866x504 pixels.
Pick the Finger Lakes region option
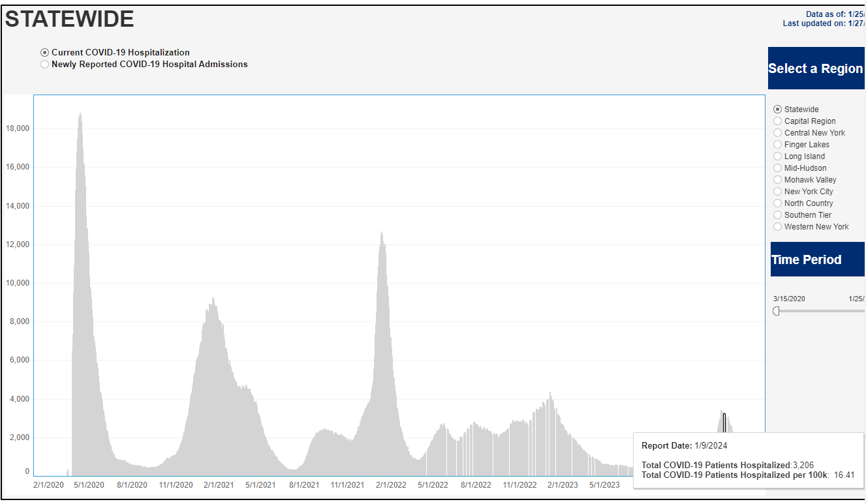(x=777, y=145)
